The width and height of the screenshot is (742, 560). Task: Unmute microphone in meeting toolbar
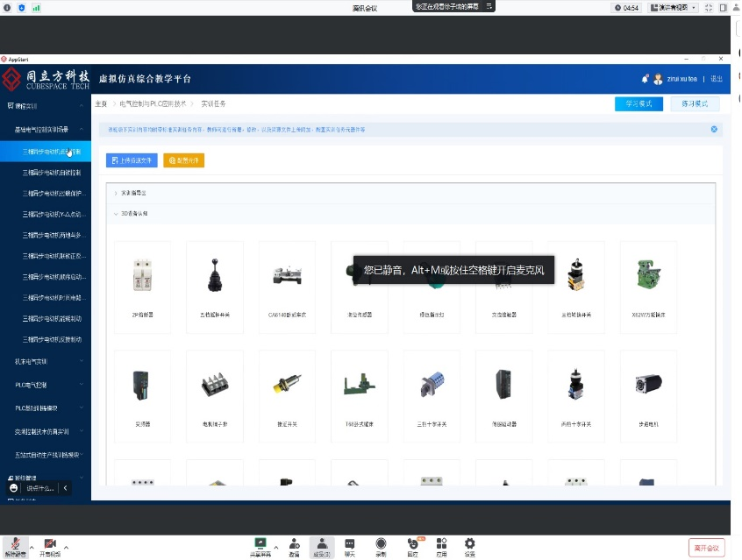point(14,547)
